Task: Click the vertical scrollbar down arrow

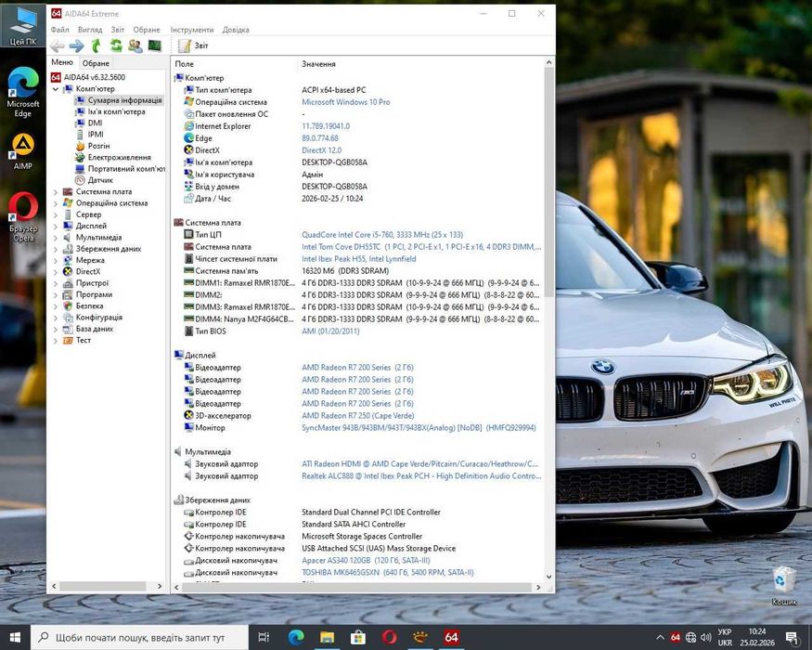Action: coord(549,577)
